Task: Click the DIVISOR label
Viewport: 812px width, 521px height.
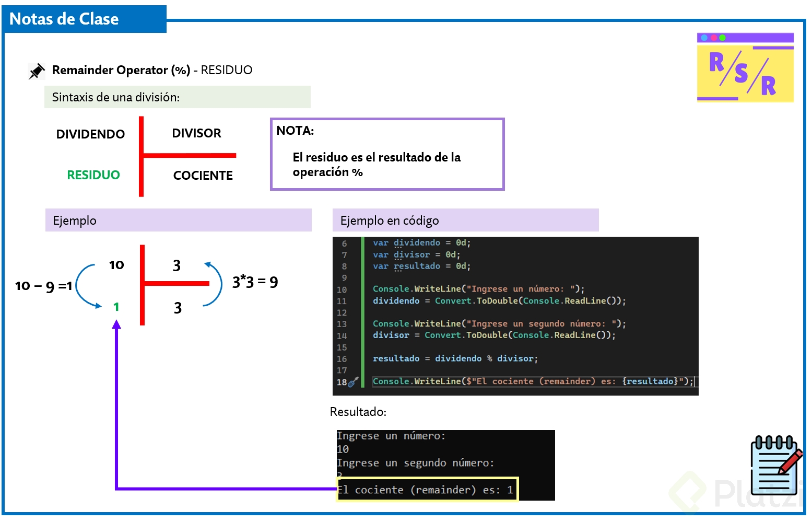Action: point(196,133)
